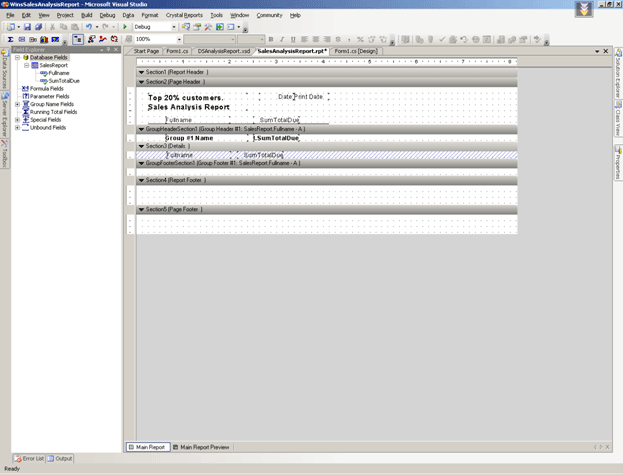Open the Class View side tab
Image resolution: width=623 pixels, height=475 pixels.
[x=618, y=119]
